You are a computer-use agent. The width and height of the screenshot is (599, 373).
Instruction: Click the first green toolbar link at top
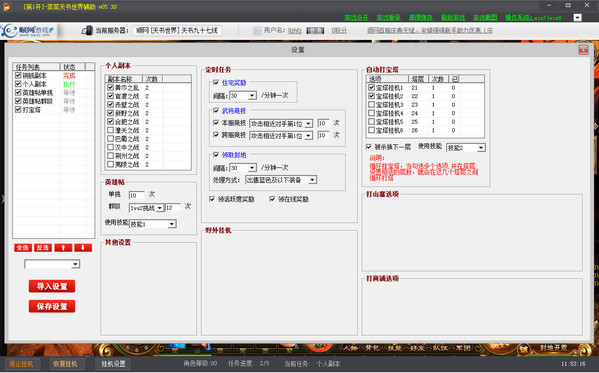coord(356,18)
